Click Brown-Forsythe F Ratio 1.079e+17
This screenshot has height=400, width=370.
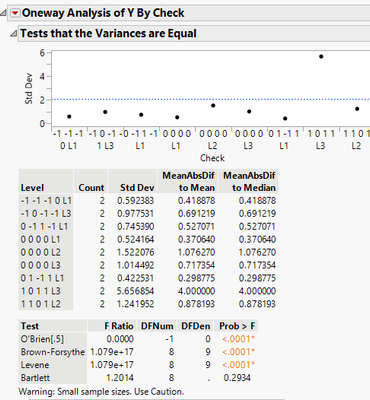[112, 352]
